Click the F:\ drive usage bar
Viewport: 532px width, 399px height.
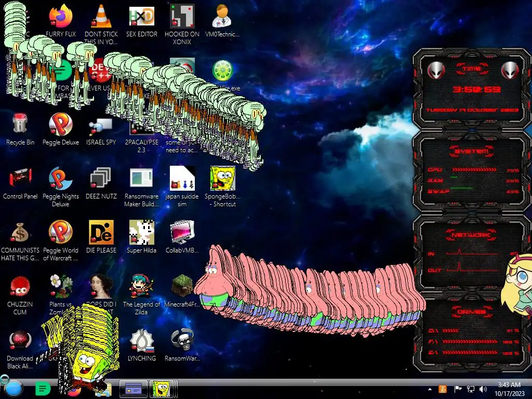pyautogui.click(x=470, y=341)
